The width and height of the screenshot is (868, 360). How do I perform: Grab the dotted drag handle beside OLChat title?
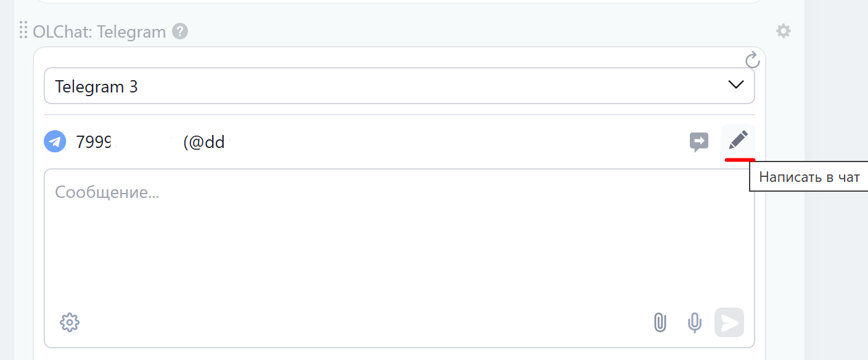[23, 30]
